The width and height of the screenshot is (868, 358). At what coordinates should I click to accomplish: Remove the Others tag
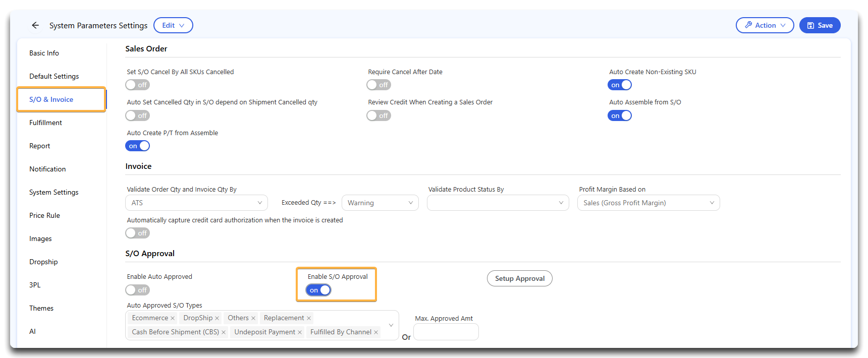click(x=253, y=318)
